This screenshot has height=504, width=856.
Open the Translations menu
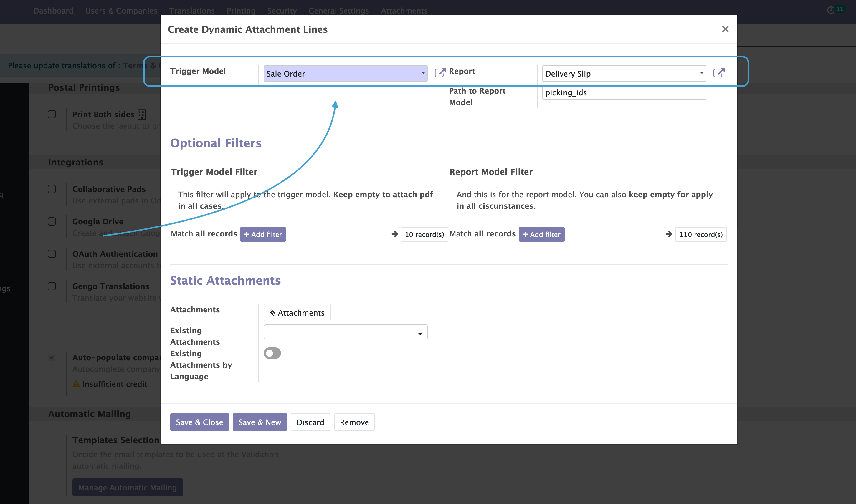point(192,11)
